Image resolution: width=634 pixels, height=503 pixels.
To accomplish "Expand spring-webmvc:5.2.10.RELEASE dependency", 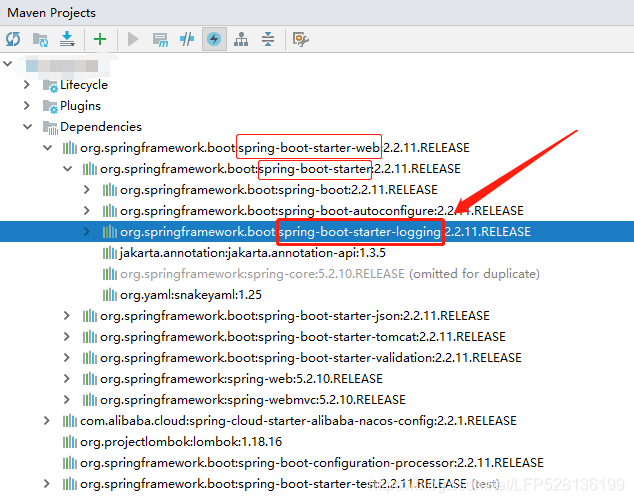I will (67, 400).
